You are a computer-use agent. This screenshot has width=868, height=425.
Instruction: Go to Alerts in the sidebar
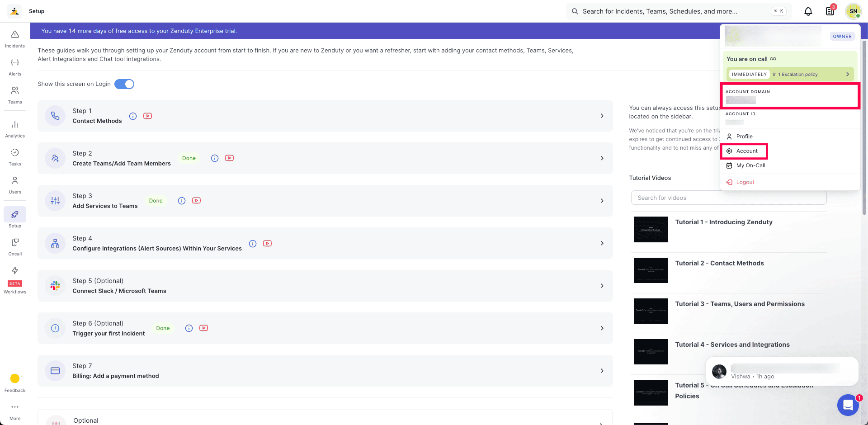[15, 67]
